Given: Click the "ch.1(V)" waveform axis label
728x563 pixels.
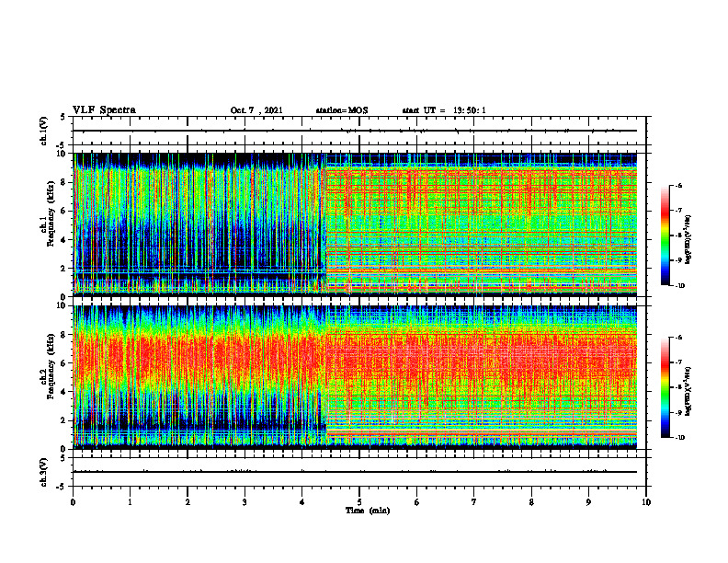Looking at the screenshot, I should (x=44, y=131).
